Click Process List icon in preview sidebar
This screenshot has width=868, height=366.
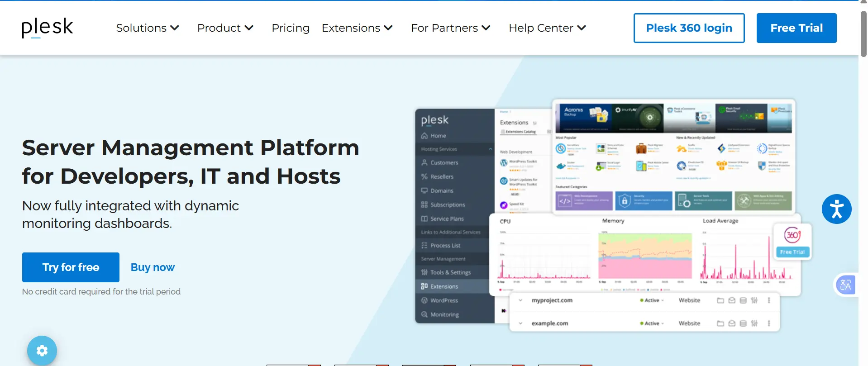[424, 245]
